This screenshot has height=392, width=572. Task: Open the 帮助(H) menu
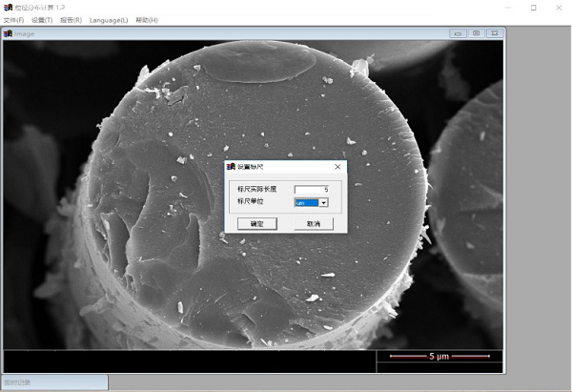(x=147, y=20)
